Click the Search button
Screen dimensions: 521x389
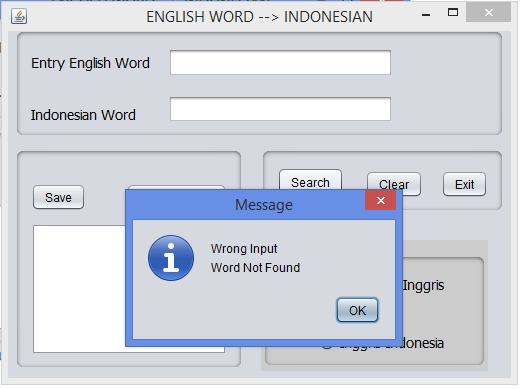tap(310, 180)
